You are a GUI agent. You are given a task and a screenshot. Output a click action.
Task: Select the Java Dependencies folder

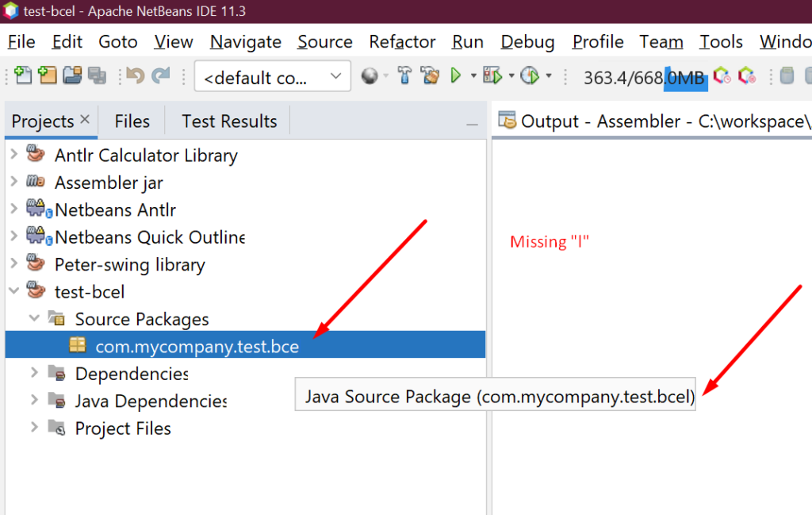(x=151, y=401)
